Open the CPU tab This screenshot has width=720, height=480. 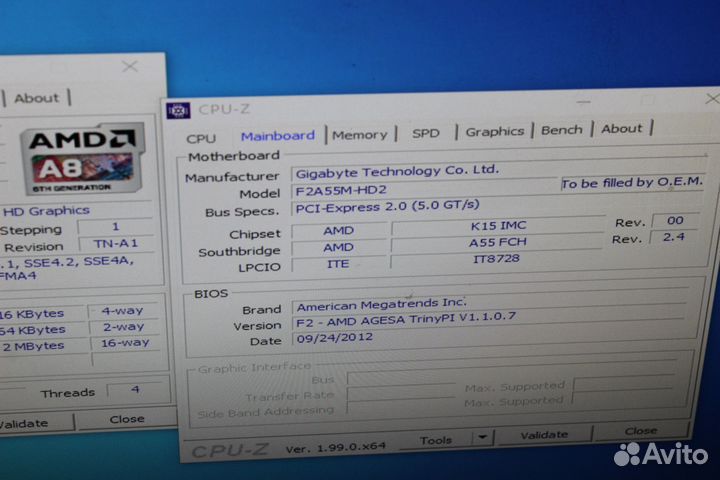201,138
